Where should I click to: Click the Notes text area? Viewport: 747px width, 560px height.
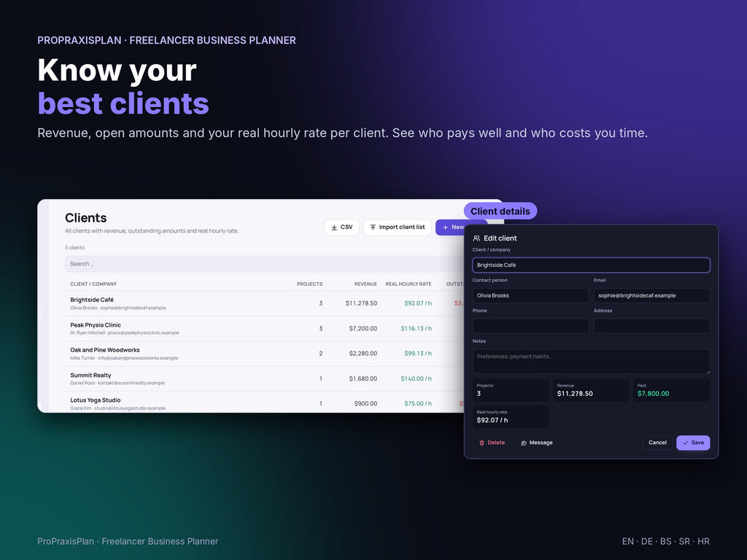591,361
